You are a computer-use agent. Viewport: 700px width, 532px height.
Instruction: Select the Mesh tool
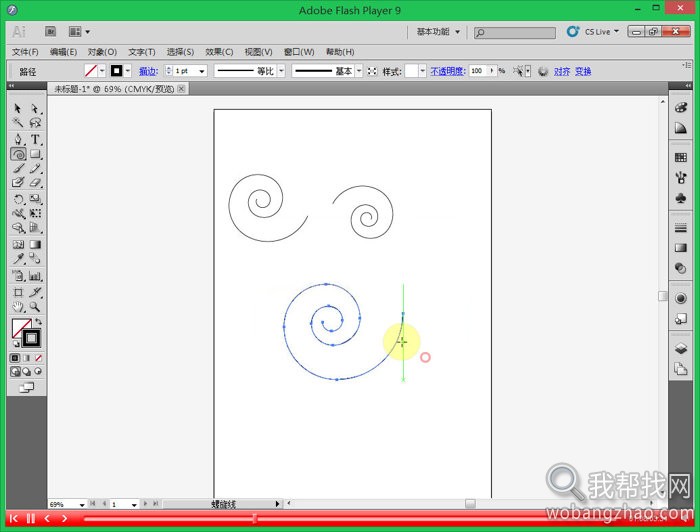(18, 244)
